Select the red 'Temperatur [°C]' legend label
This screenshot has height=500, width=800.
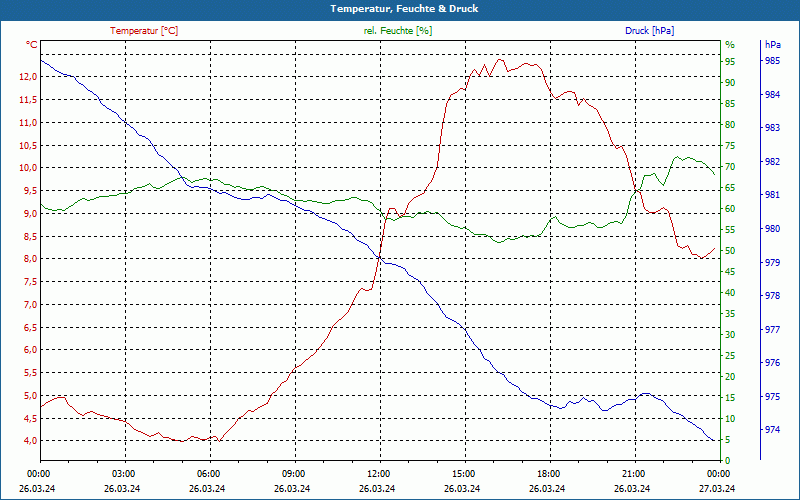[144, 31]
